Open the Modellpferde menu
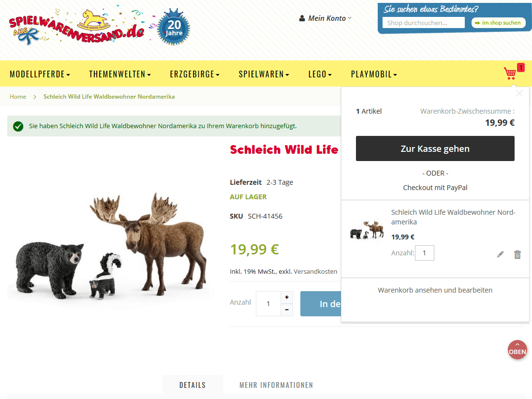532x399 pixels. point(40,74)
